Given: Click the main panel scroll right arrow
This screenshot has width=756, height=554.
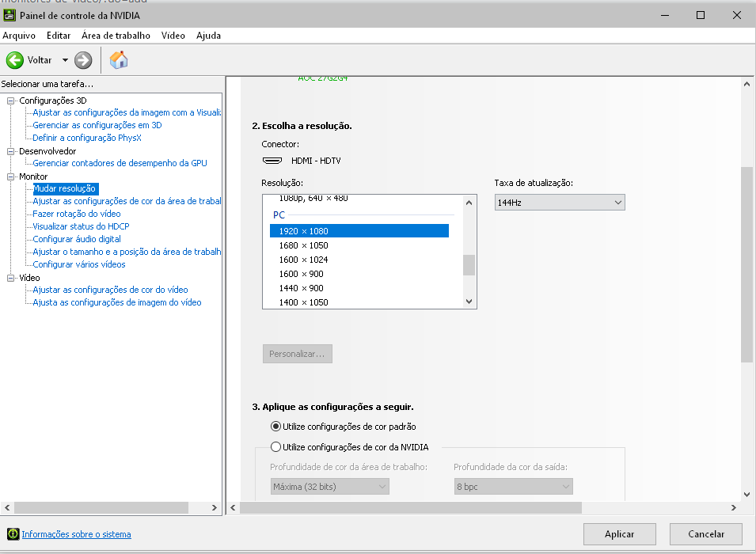Looking at the screenshot, I should click(733, 508).
